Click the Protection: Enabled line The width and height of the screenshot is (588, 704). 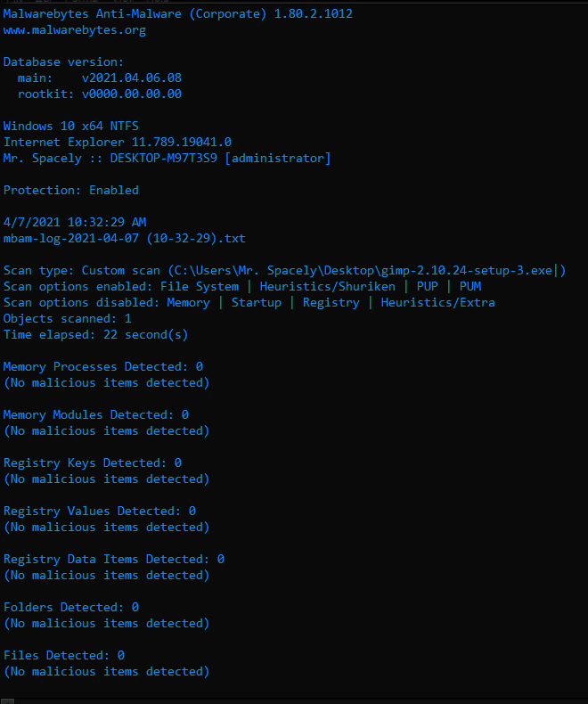click(71, 191)
